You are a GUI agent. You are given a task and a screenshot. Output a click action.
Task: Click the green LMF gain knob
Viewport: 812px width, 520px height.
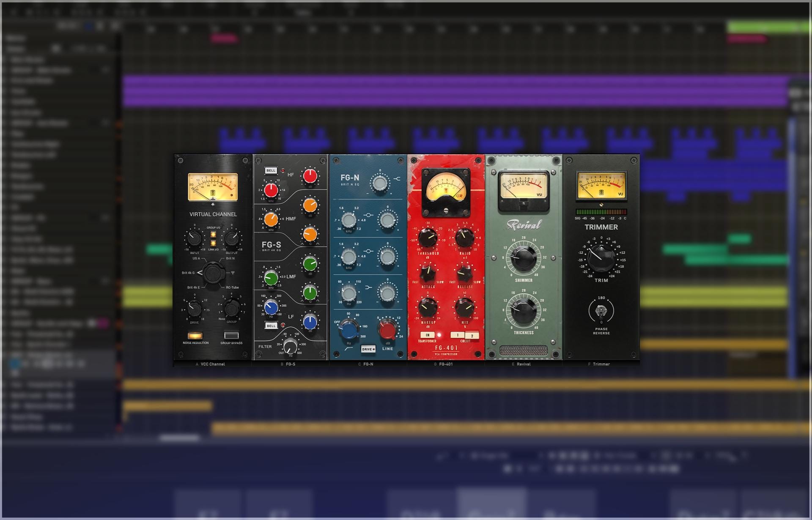[x=310, y=264]
